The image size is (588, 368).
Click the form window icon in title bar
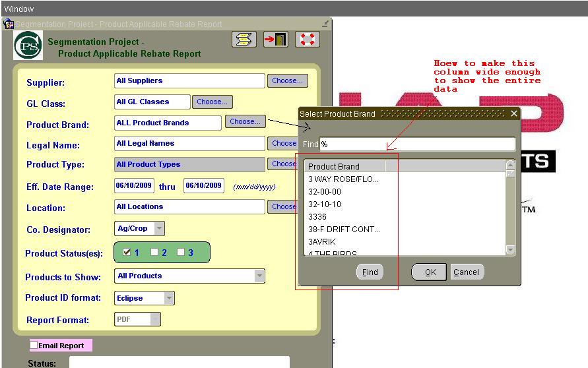[9, 24]
